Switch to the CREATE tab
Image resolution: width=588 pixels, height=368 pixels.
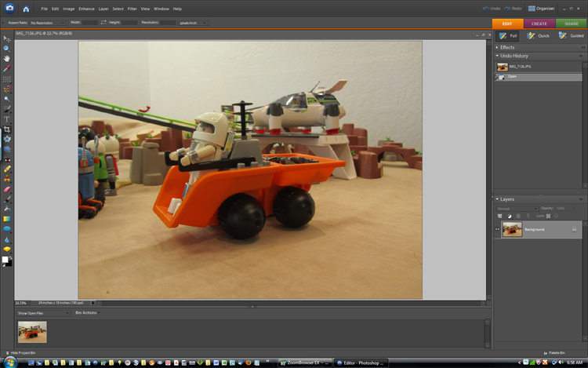[539, 24]
